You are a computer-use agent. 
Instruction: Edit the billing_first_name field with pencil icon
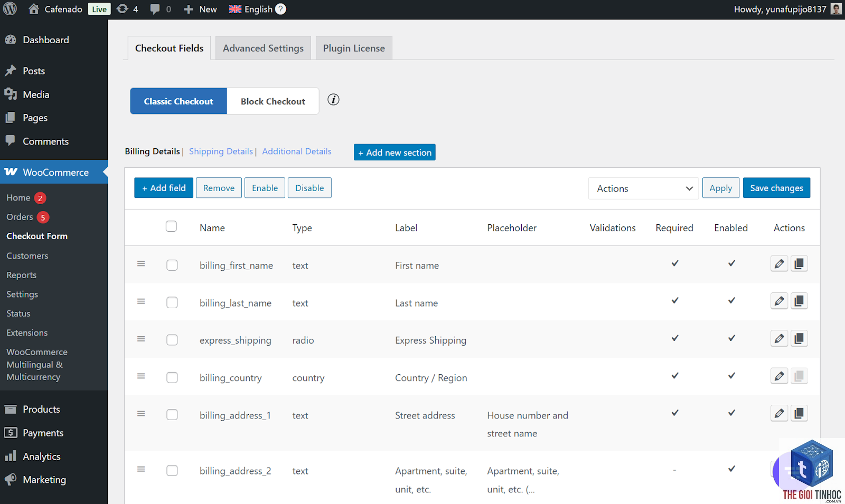coord(779,263)
